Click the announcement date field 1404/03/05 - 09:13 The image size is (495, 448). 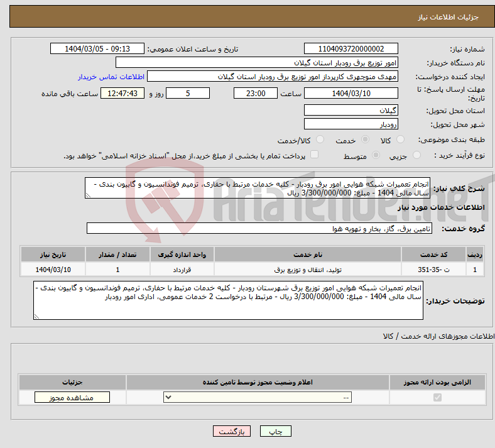coord(97,48)
